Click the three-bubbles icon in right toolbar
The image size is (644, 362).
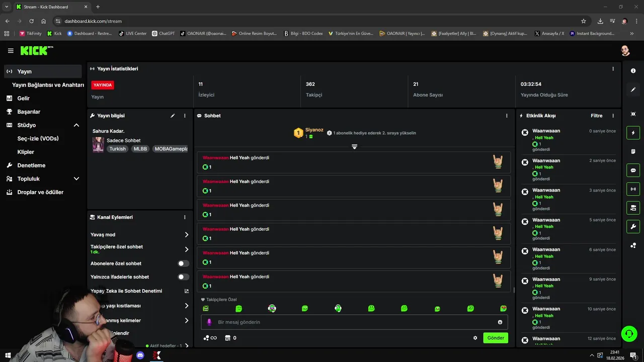[x=633, y=245]
